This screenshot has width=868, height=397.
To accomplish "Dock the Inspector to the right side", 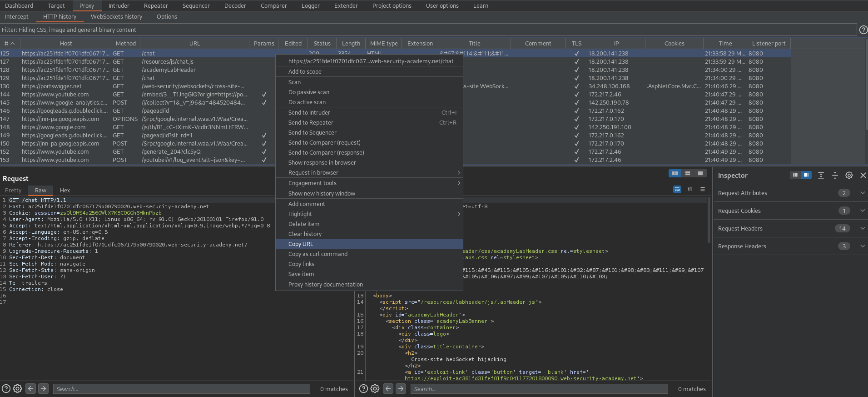I will tap(806, 175).
